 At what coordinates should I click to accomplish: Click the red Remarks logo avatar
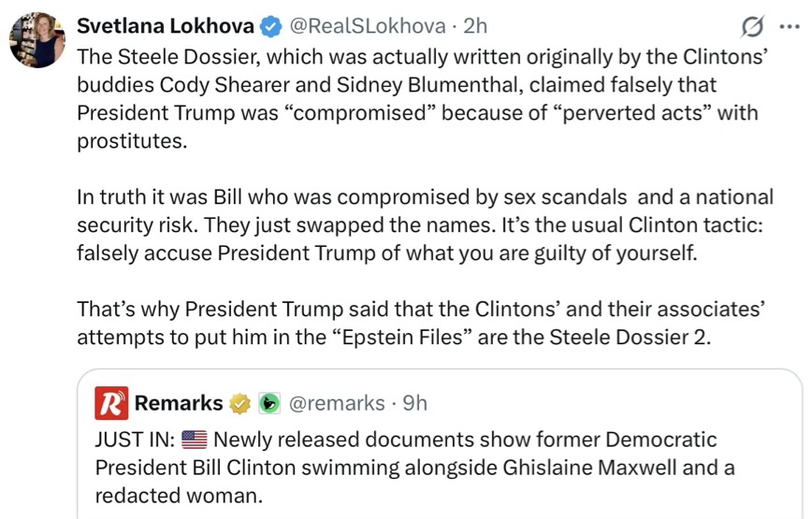point(111,403)
